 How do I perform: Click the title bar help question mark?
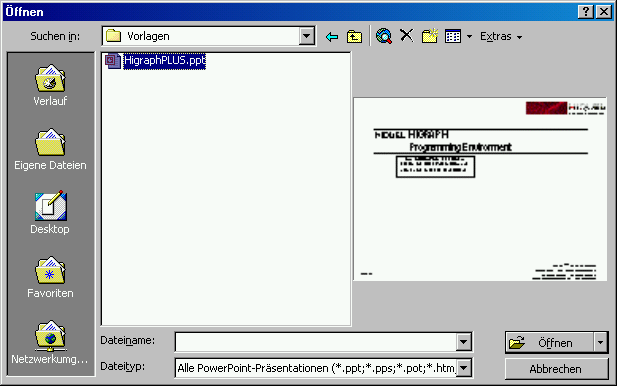coord(586,12)
